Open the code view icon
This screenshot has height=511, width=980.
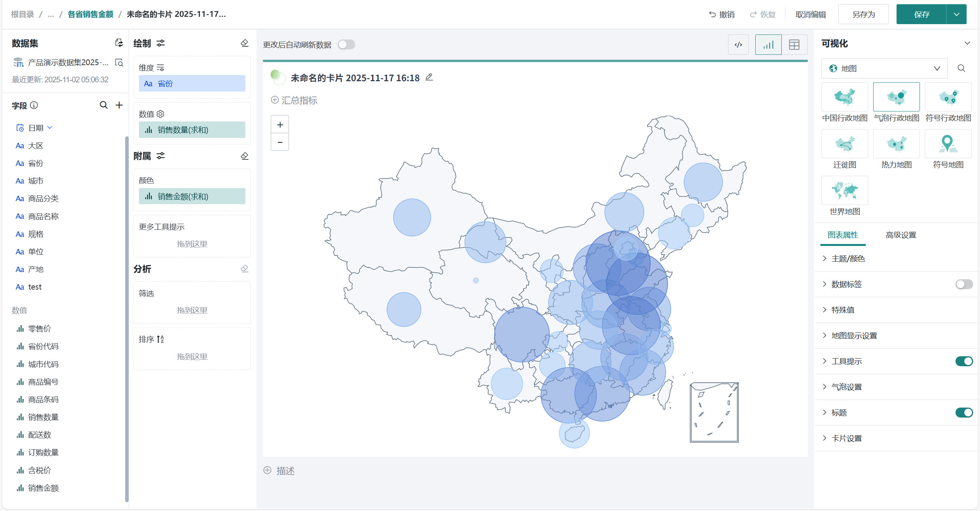click(738, 45)
